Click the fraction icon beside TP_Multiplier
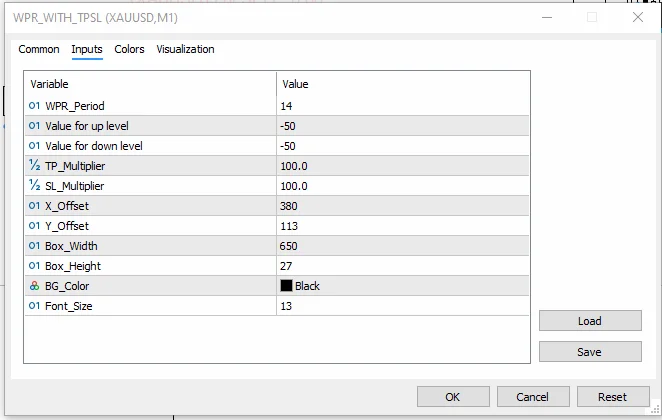This screenshot has height=420, width=662. (x=35, y=165)
